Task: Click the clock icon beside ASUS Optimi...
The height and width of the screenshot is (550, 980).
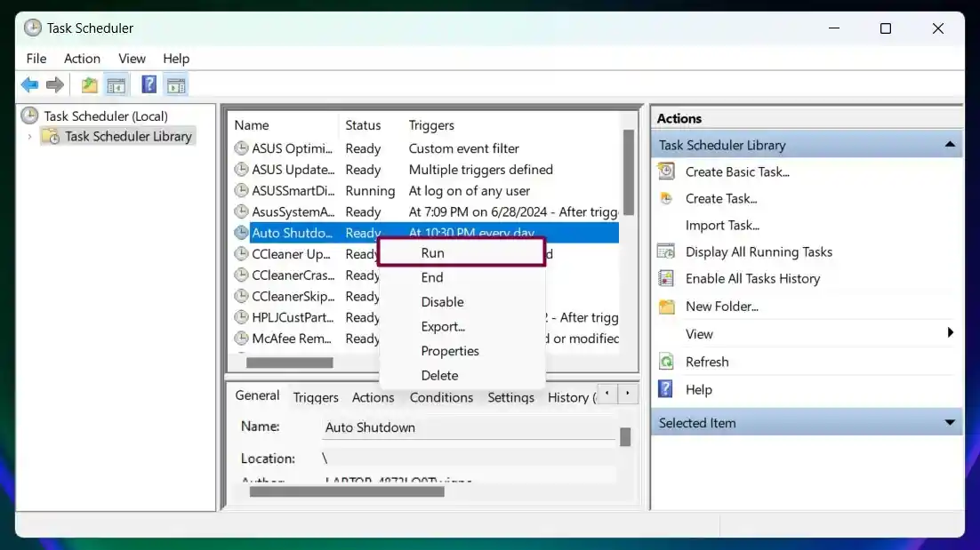Action: [241, 148]
